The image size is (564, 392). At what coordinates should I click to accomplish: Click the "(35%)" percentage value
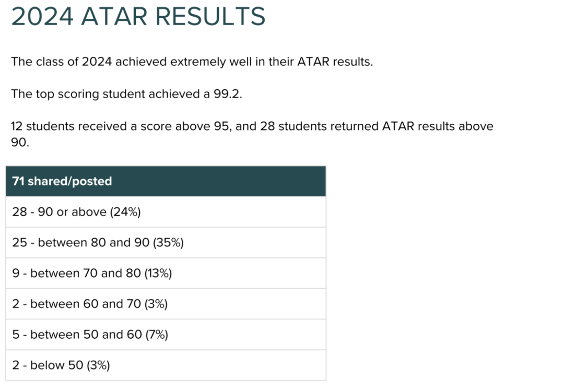coord(168,243)
